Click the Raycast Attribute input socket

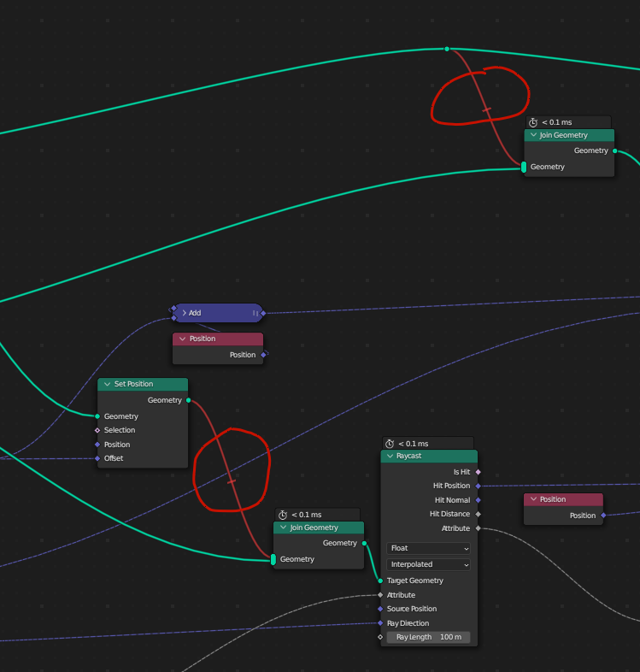point(380,595)
